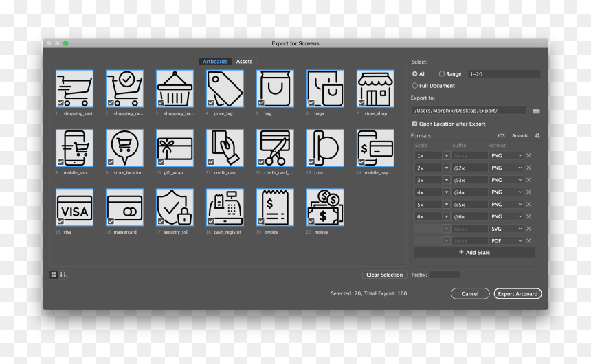Remove the PDF format row
Screen dimensions: 591x364
[529, 241]
